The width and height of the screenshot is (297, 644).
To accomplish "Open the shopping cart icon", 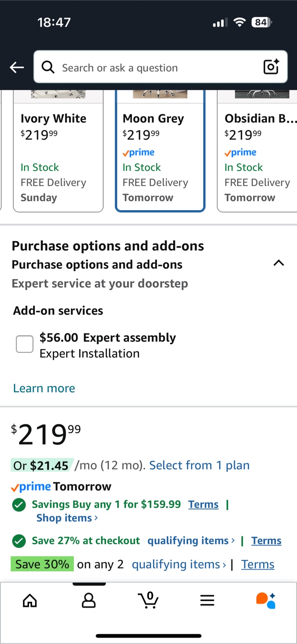I will (148, 600).
